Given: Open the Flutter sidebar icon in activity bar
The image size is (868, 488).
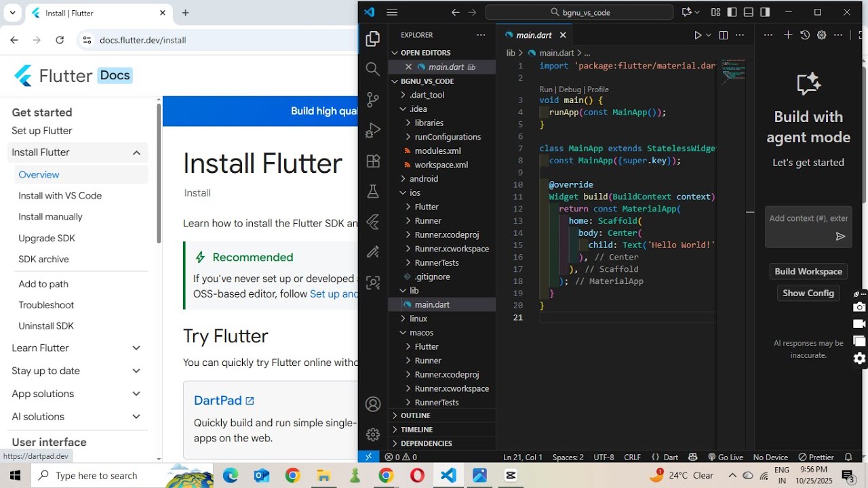Looking at the screenshot, I should (x=372, y=222).
